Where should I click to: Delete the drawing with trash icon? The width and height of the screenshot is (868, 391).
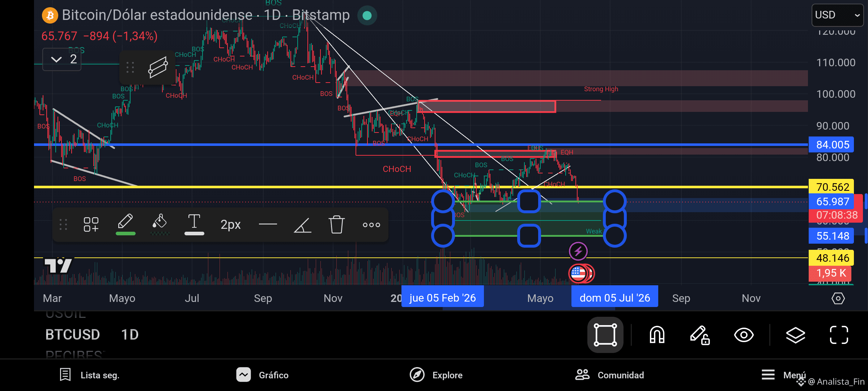click(x=336, y=224)
